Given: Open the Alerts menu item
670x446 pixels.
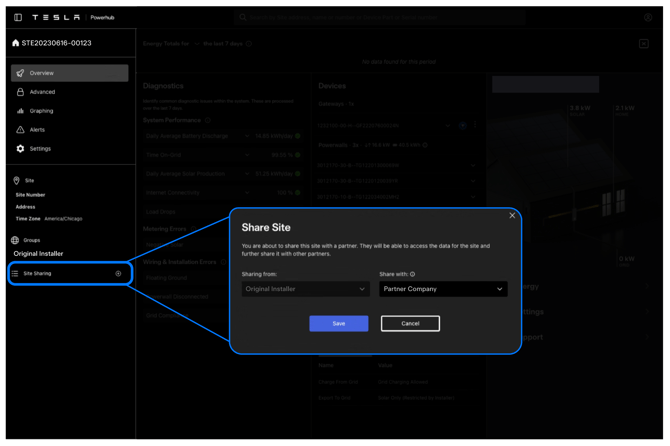Looking at the screenshot, I should (x=37, y=130).
